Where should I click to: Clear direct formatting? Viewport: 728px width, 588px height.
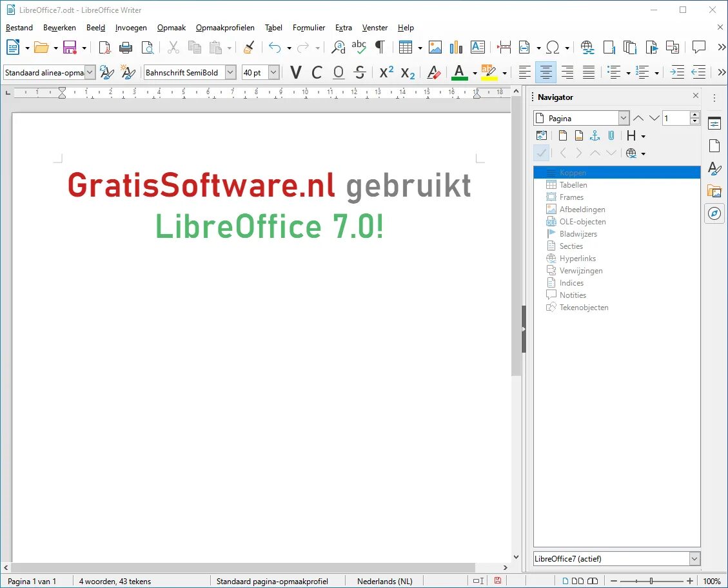[433, 72]
